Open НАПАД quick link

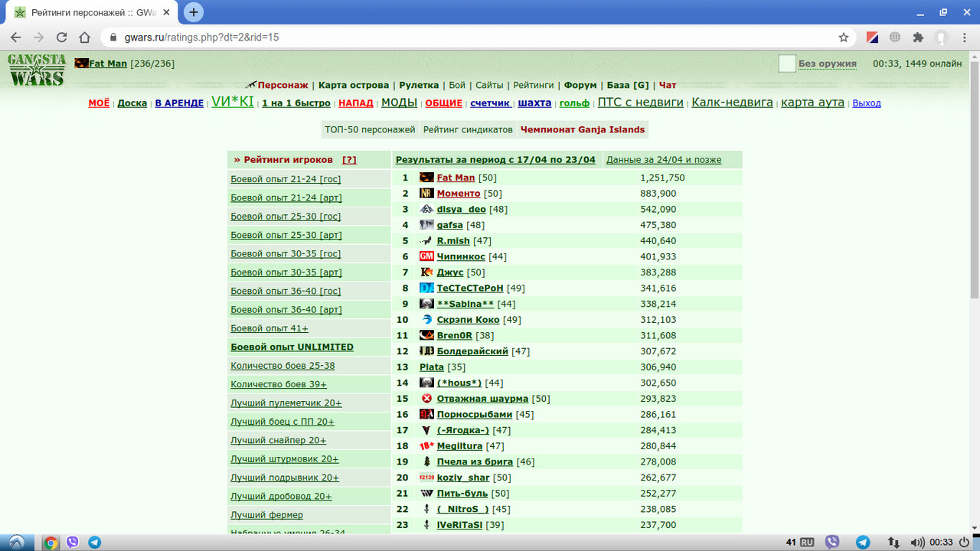point(356,103)
